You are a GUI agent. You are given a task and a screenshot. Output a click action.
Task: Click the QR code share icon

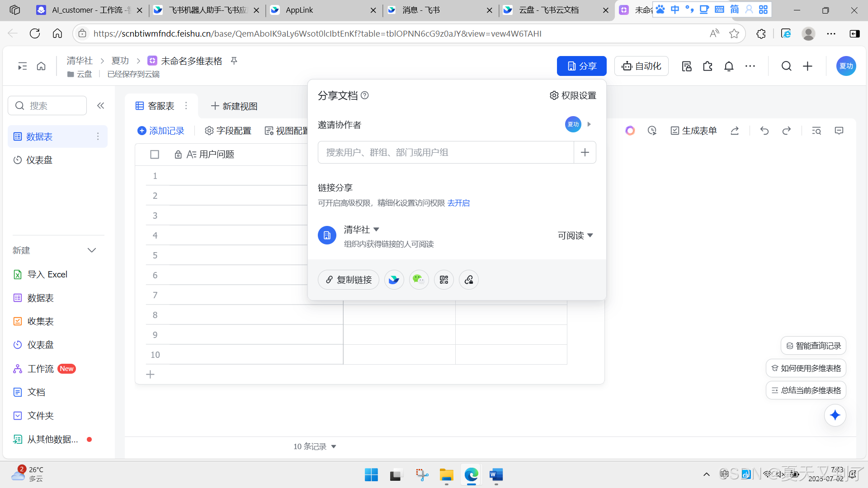tap(444, 280)
